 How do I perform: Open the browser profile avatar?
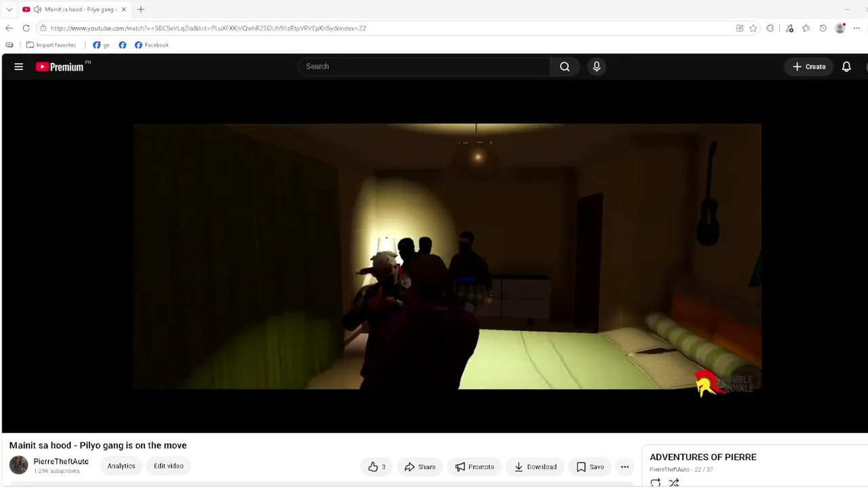click(840, 28)
